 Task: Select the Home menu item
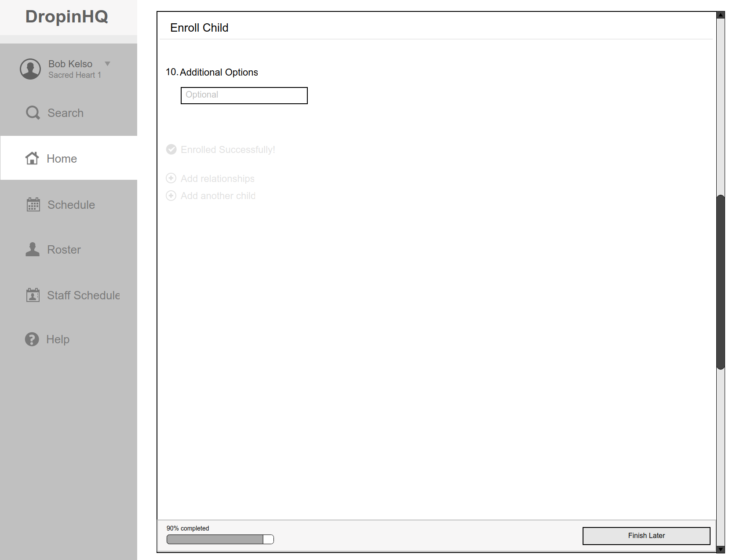tap(69, 158)
